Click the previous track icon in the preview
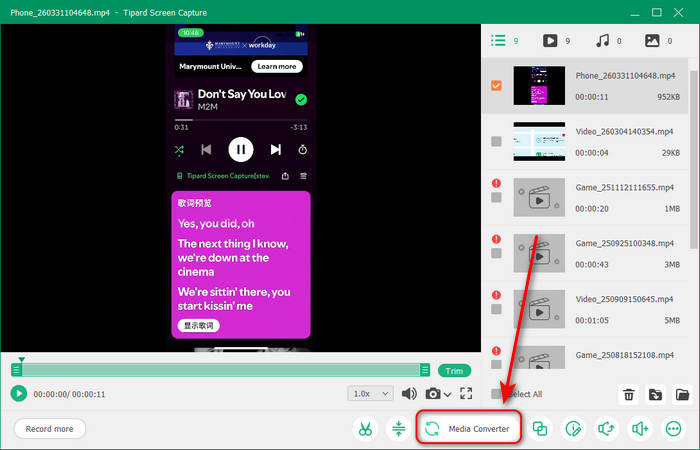 pyautogui.click(x=206, y=150)
